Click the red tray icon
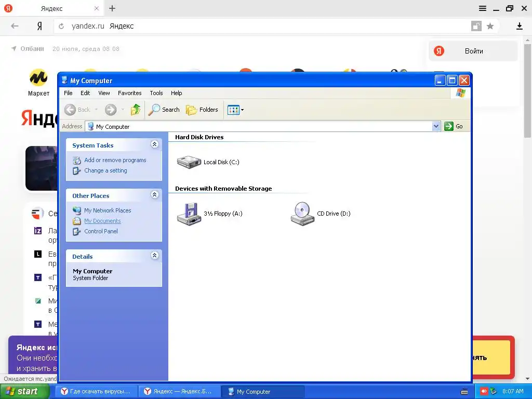The height and width of the screenshot is (399, 532). 484,392
